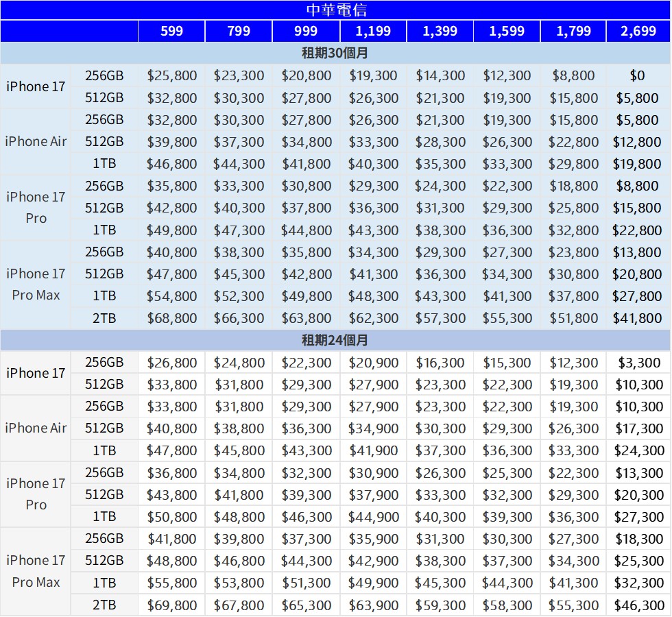Screen dimensions: 672x617
Task: Select the $0 price cell
Action: tap(637, 75)
